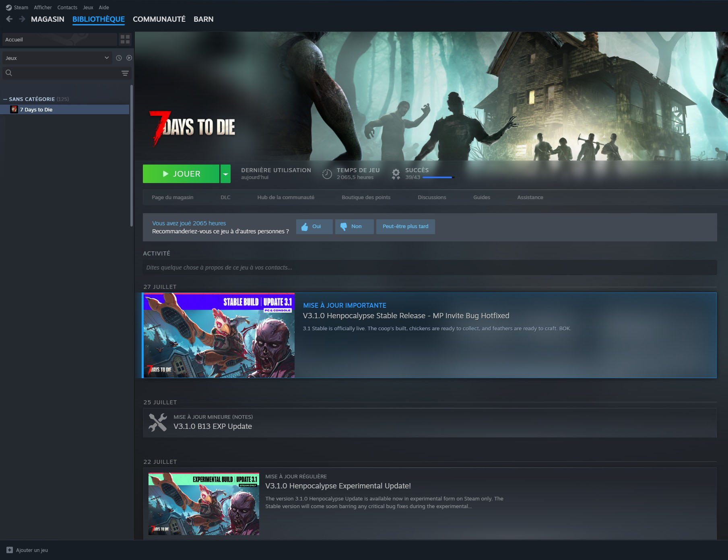This screenshot has height=560, width=728.
Task: Go forward with the right arrow
Action: tap(22, 19)
